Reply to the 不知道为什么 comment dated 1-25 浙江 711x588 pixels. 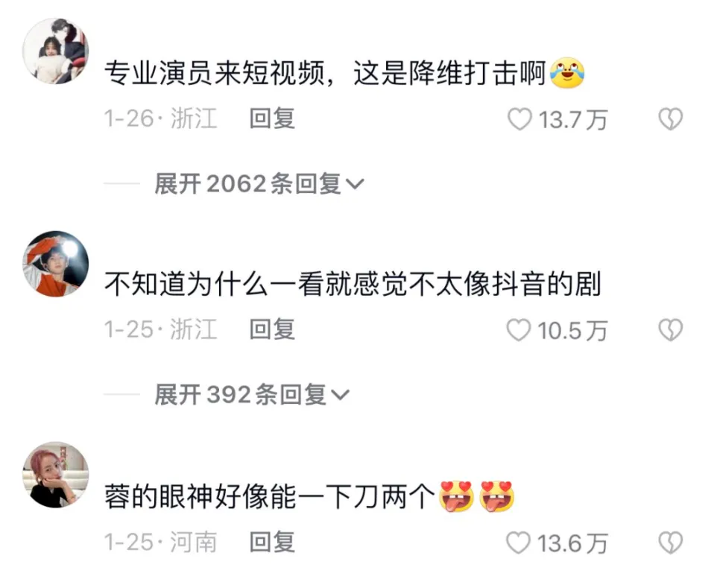[x=272, y=329]
